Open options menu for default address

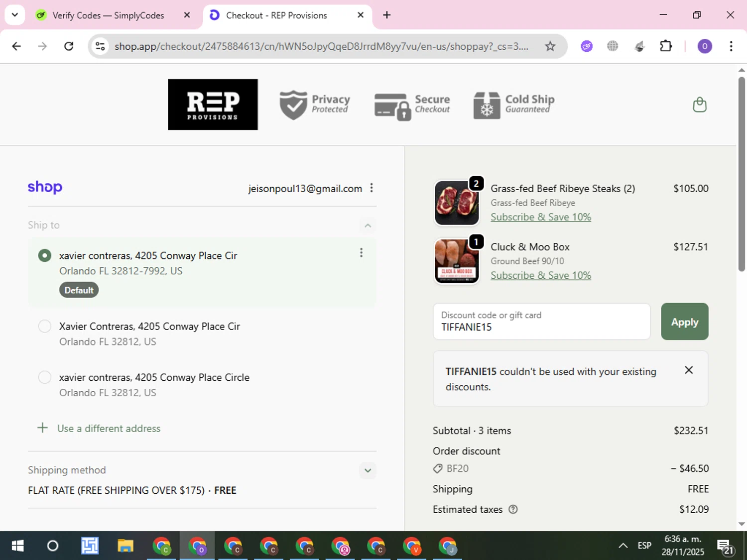361,253
